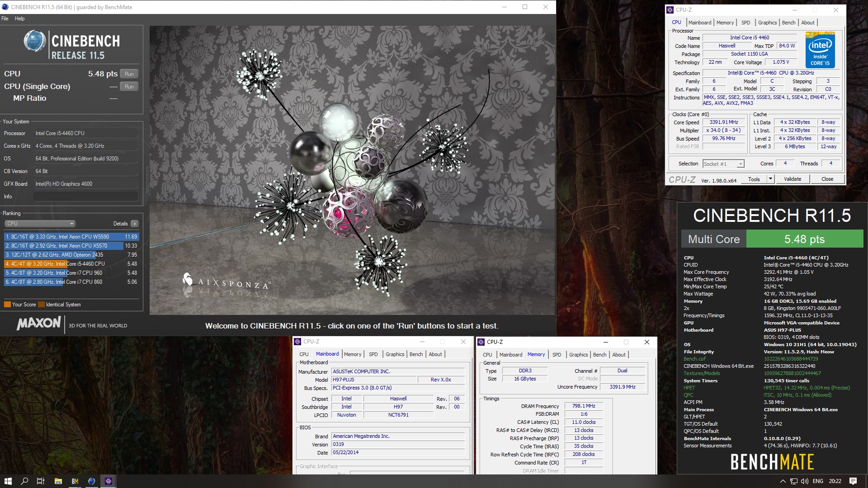Click the Cinebench logo sphere
Screen dimensions: 868x488
[x=35, y=42]
